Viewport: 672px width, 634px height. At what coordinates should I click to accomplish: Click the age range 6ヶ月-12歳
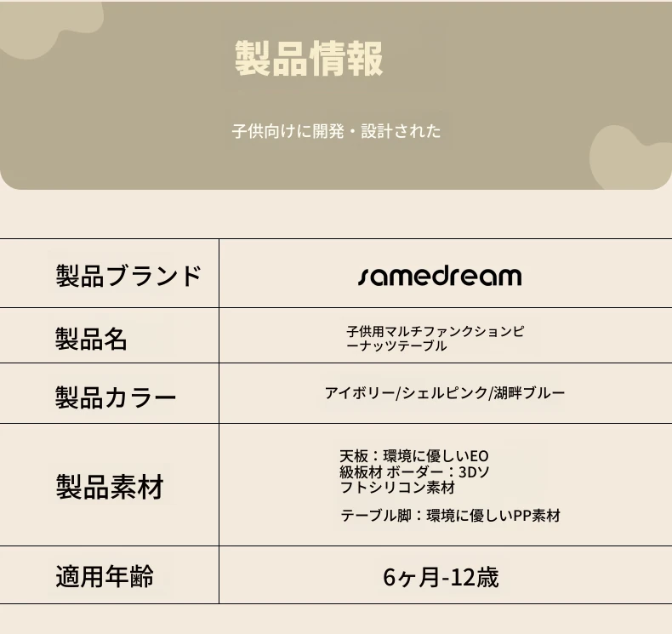click(441, 577)
